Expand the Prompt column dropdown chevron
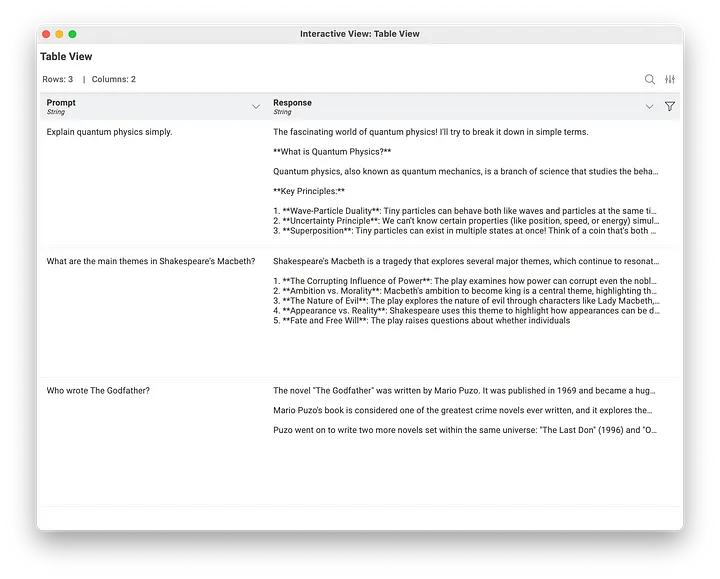 pos(256,107)
